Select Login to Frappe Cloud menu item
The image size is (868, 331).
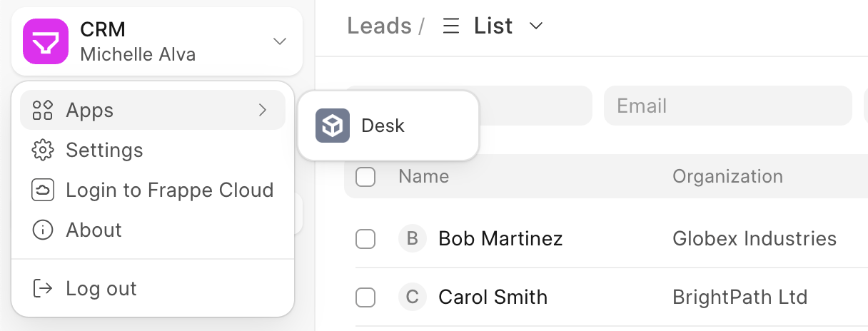coord(169,190)
